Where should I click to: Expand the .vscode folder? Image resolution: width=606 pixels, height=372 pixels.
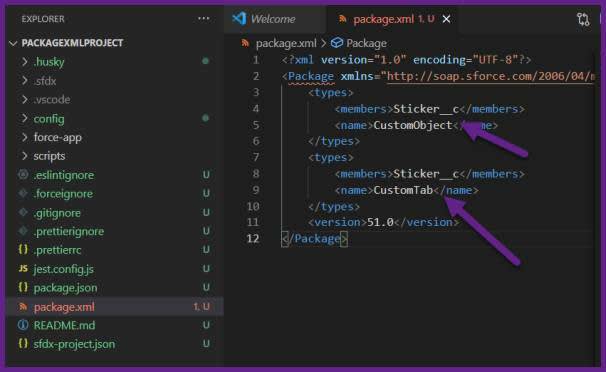pyautogui.click(x=25, y=99)
